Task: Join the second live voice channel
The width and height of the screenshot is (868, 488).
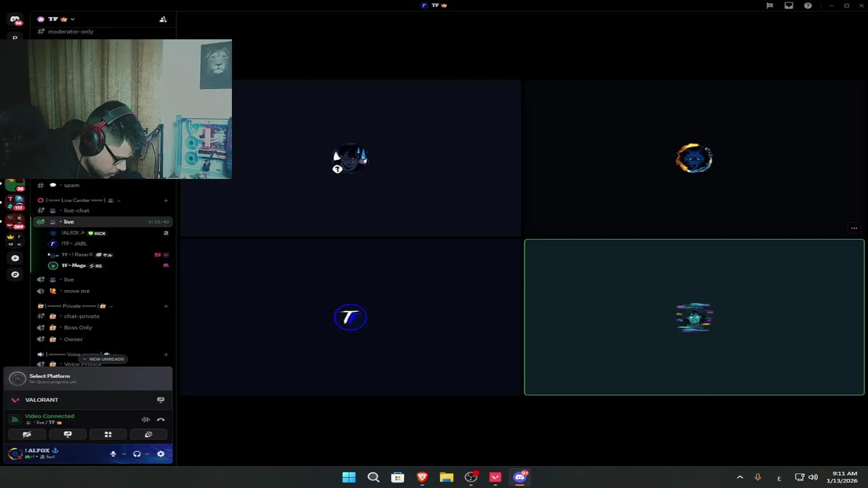Action: [102, 280]
